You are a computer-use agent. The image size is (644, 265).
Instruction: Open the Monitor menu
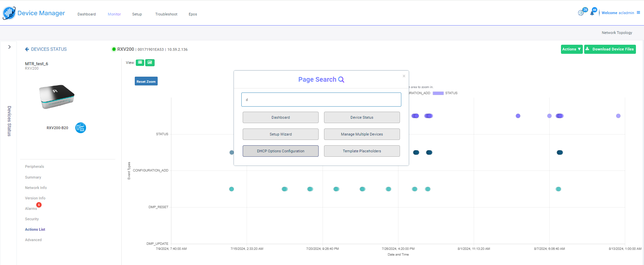tap(114, 14)
